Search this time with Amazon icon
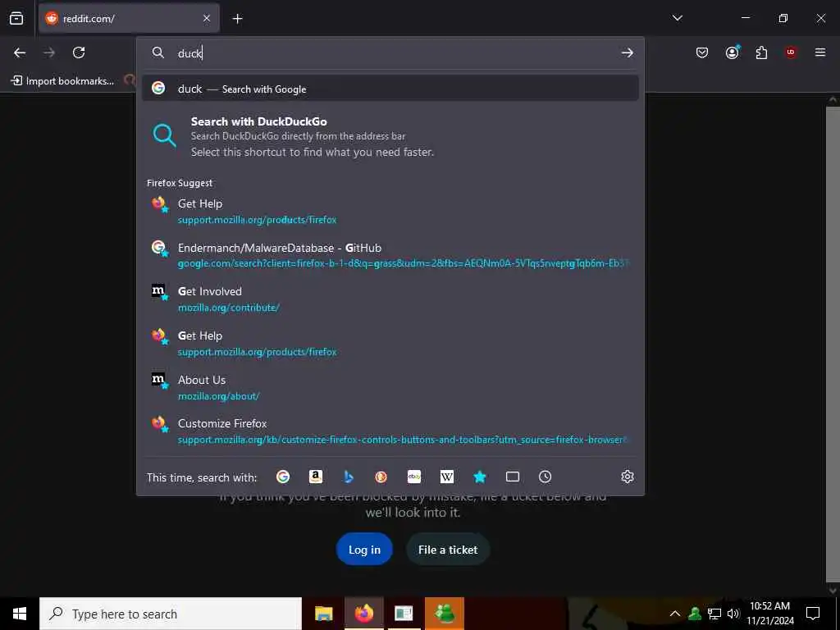This screenshot has height=630, width=840. coord(316,477)
